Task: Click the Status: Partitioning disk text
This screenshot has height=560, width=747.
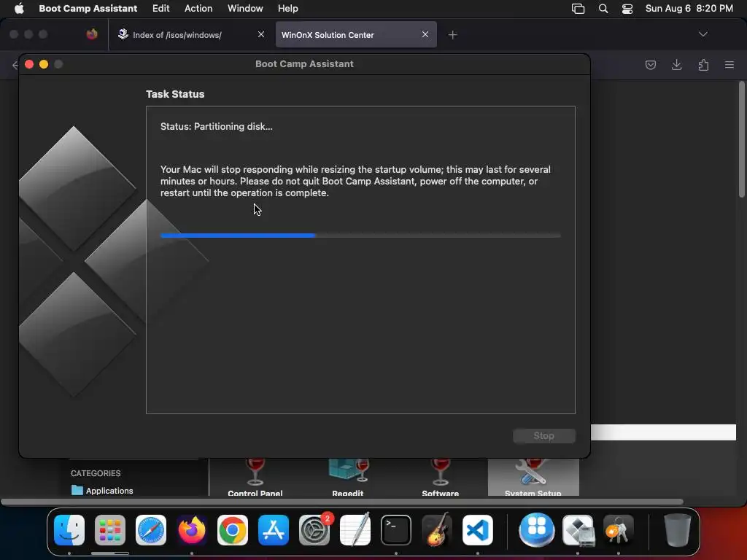Action: 216,127
